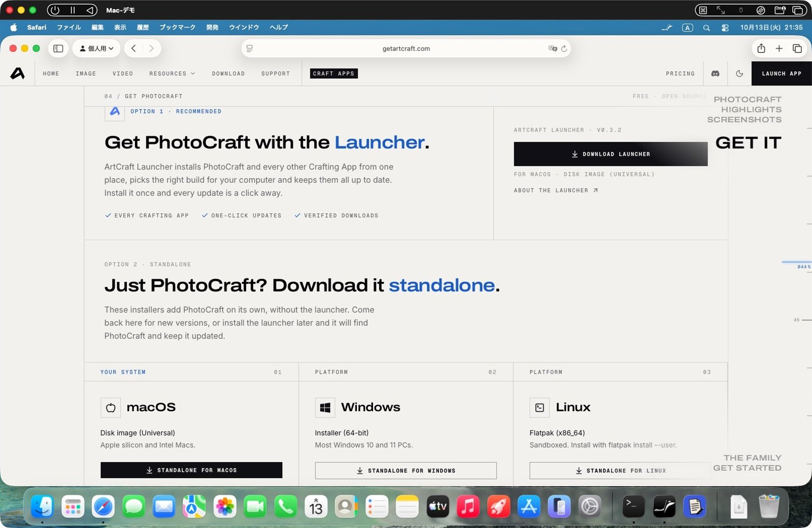
Task: Open Messages from the Dock
Action: click(133, 506)
